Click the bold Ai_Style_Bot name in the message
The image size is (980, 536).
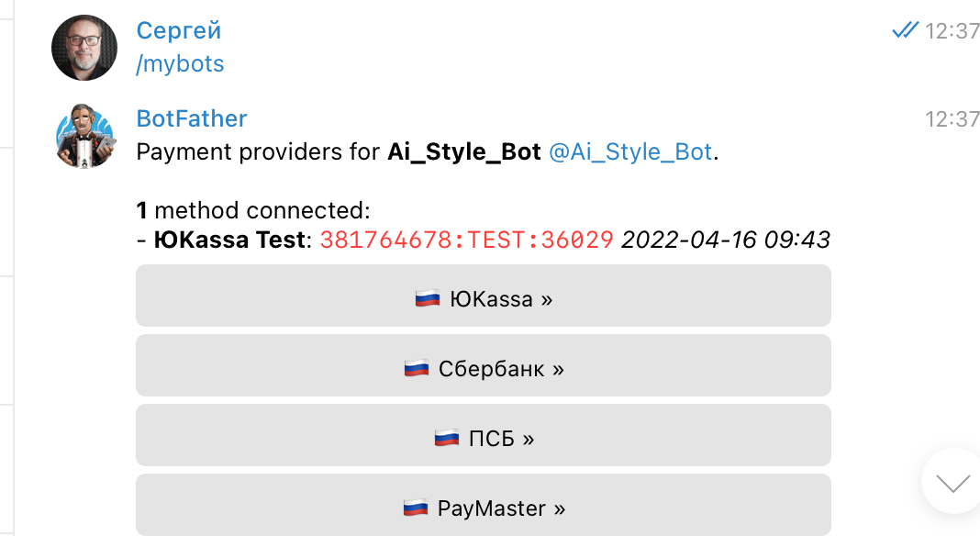464,151
